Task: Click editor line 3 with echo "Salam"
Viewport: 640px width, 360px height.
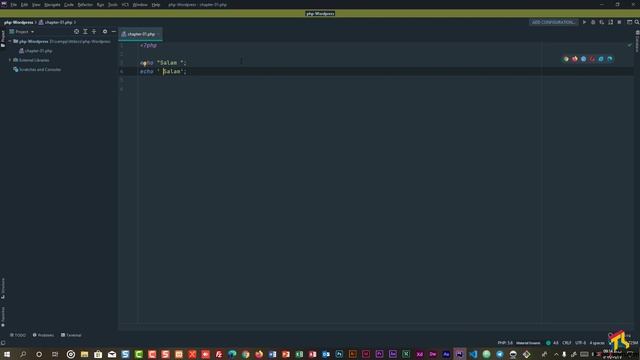Action: click(163, 63)
